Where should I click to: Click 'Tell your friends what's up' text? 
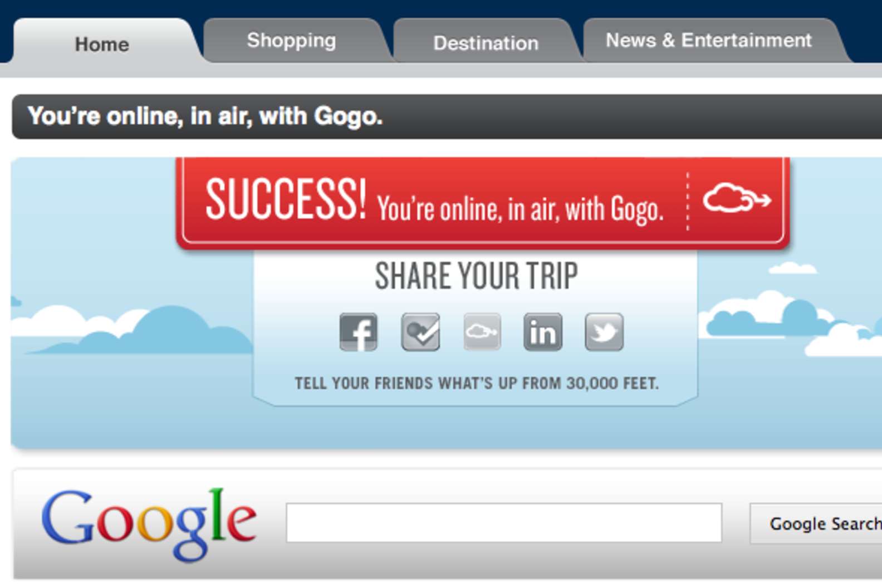[x=477, y=383]
